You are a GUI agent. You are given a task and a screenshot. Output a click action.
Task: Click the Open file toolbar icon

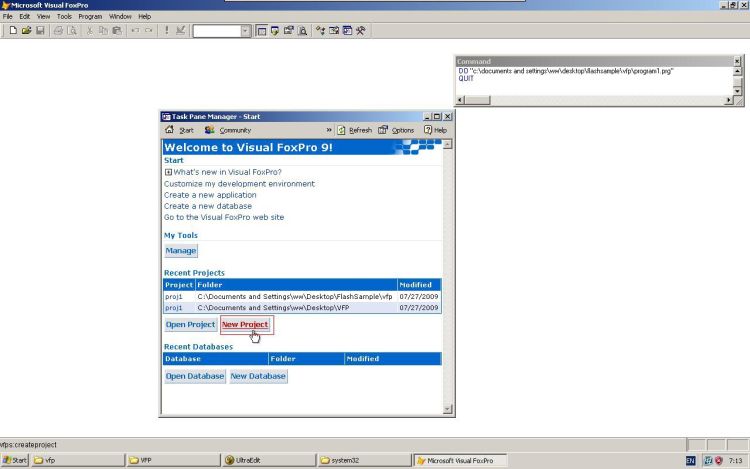pyautogui.click(x=26, y=31)
